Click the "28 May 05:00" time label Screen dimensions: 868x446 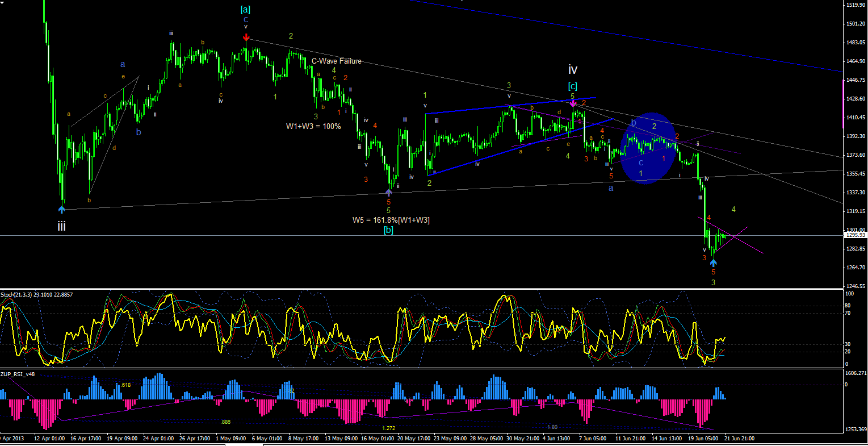point(485,439)
